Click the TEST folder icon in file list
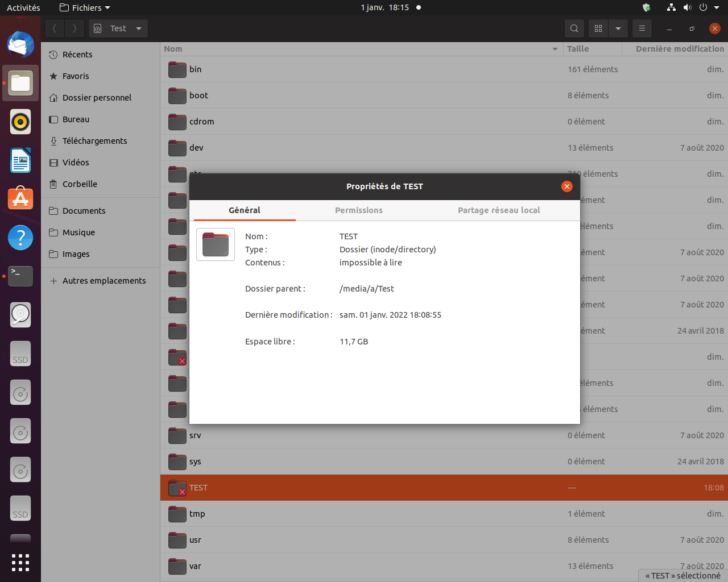 coord(177,488)
